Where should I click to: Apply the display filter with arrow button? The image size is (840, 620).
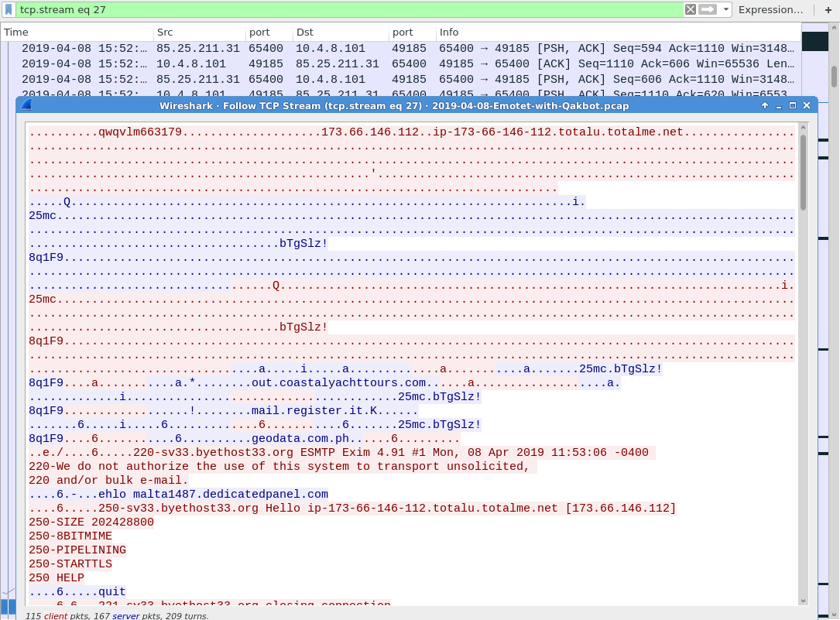[708, 9]
